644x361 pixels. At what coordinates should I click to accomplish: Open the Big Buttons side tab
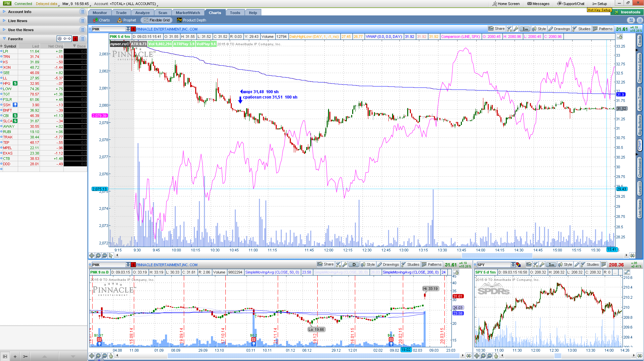[x=640, y=125]
